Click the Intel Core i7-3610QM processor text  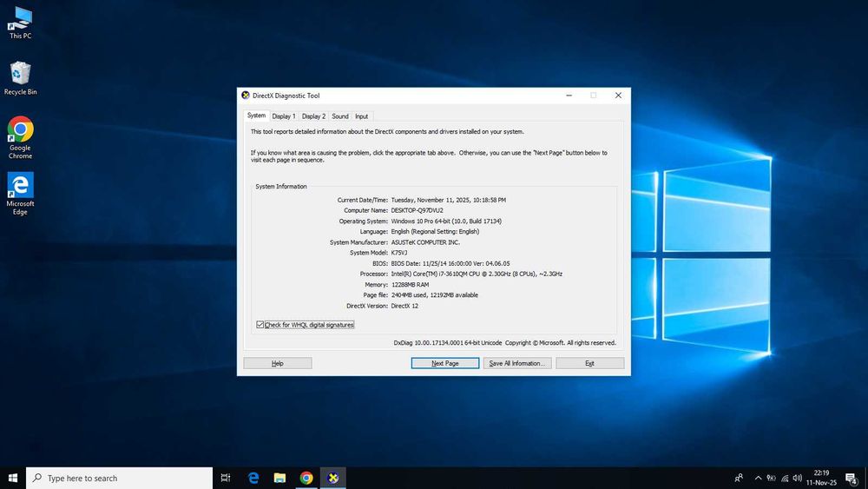point(477,274)
